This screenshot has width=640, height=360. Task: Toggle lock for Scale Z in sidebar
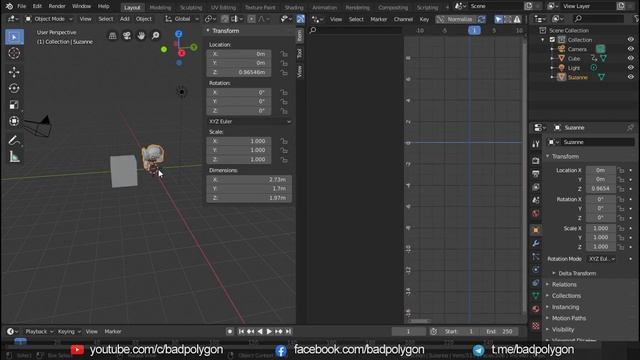pos(284,160)
